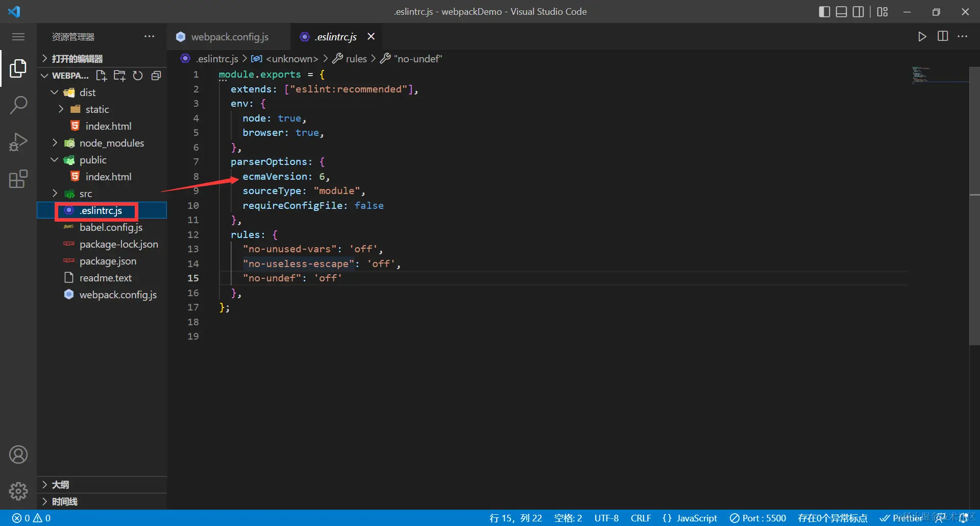Screen dimensions: 980x526
Task: Change file encoding from UTF-8
Action: pyautogui.click(x=606, y=518)
